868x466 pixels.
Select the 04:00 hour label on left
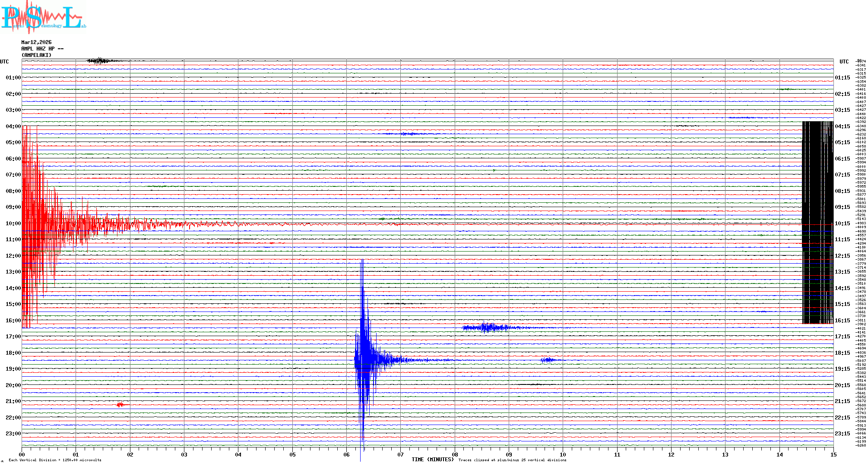coord(13,126)
